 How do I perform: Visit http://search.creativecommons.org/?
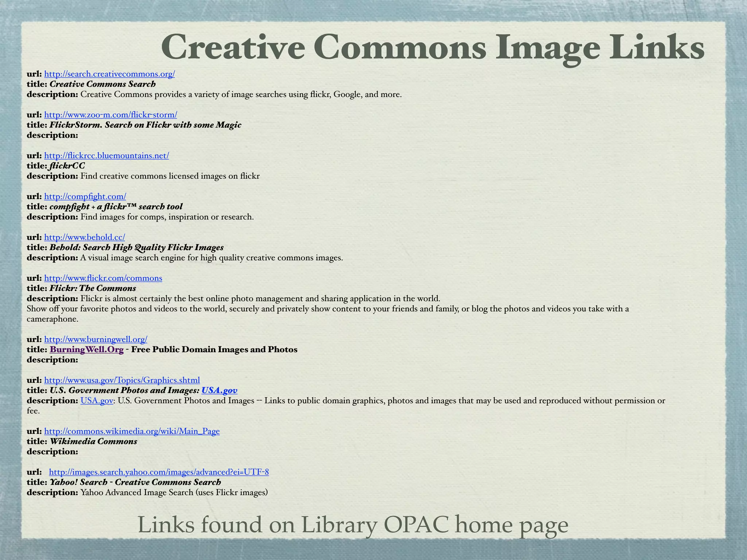[x=109, y=74]
